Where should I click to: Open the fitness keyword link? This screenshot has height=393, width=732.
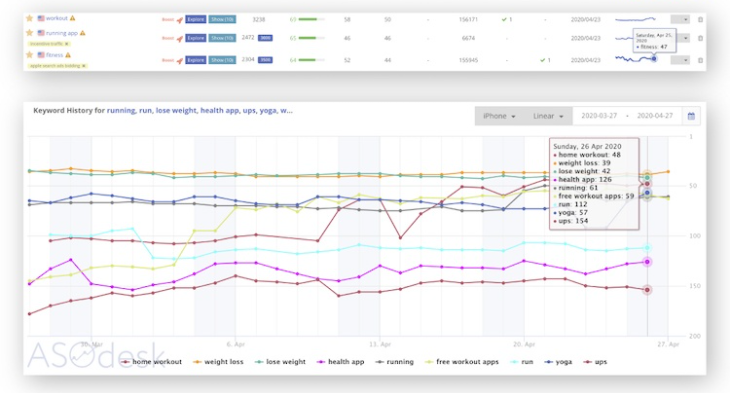click(55, 55)
